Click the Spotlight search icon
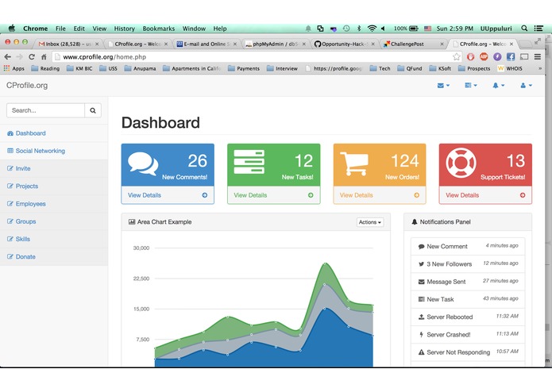 524,29
